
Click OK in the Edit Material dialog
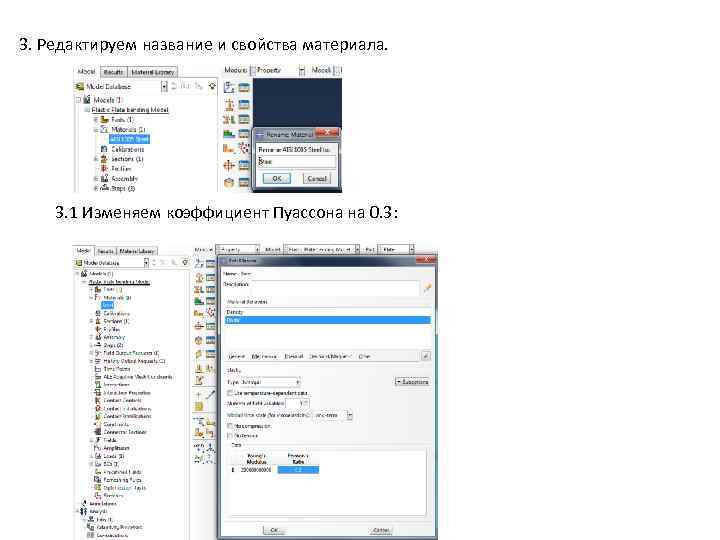click(x=274, y=530)
